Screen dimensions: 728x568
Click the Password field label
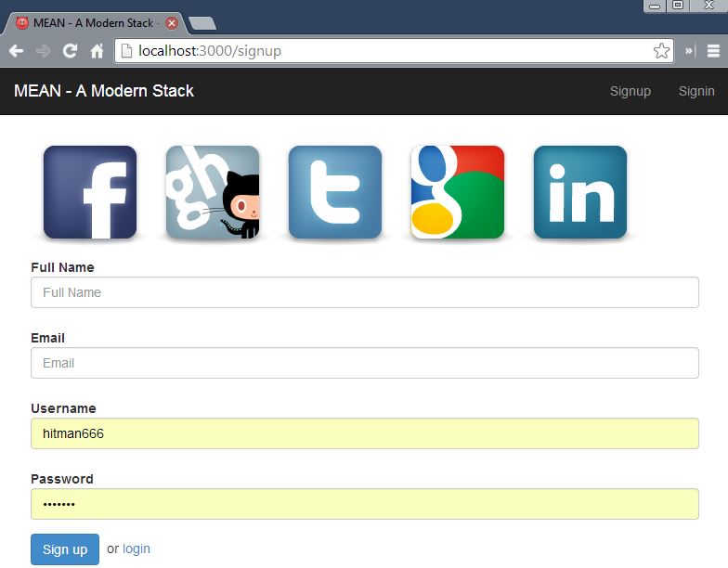(x=62, y=479)
